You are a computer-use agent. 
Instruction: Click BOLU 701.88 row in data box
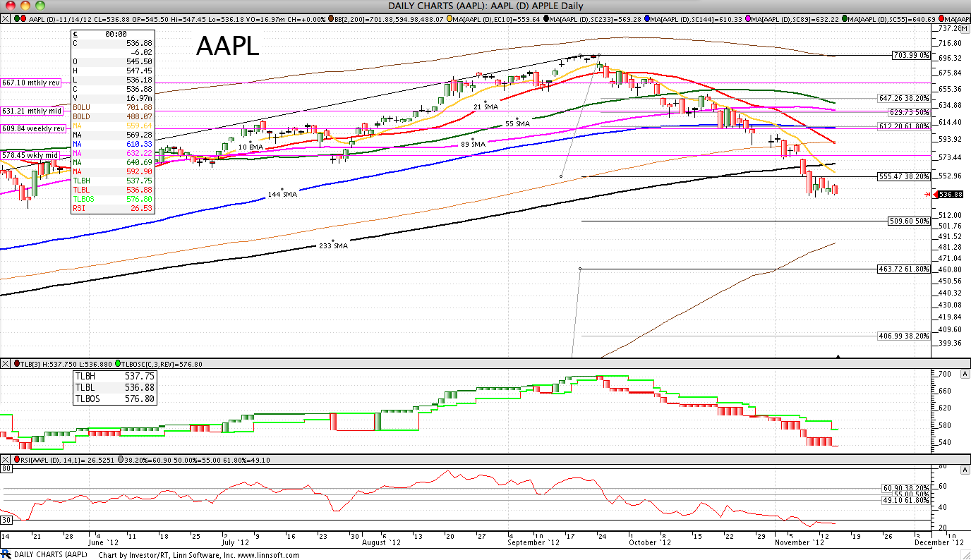click(x=112, y=107)
